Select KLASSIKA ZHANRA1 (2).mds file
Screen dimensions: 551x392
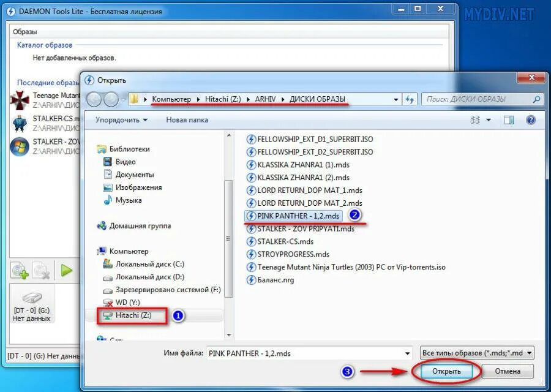(x=298, y=178)
